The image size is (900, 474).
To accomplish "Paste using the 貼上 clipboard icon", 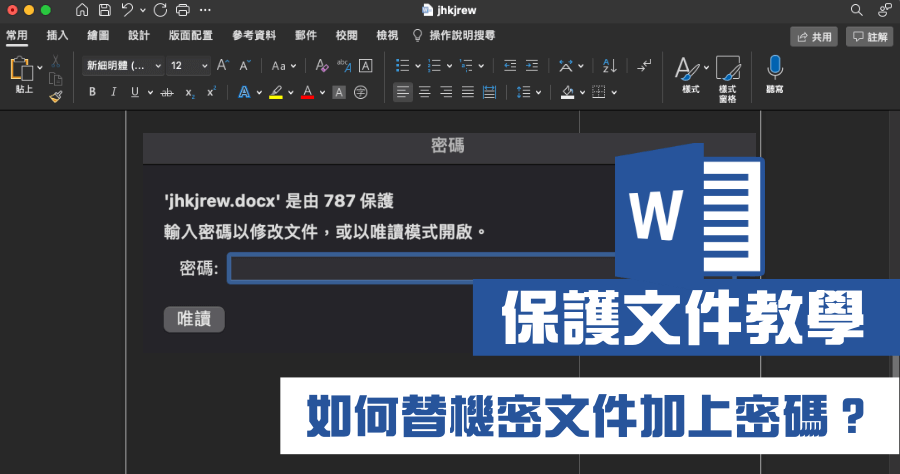I will tap(21, 69).
